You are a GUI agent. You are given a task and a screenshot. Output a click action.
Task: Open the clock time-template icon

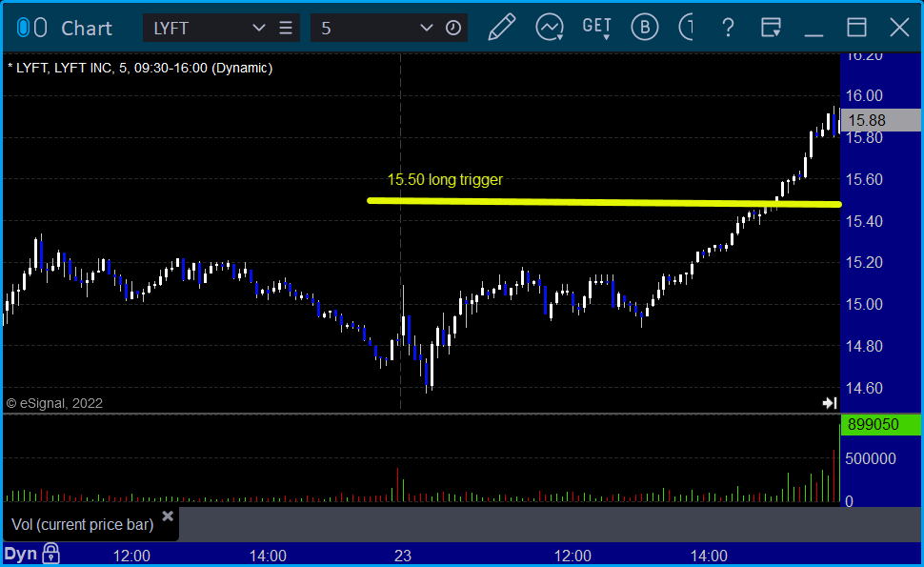453,28
